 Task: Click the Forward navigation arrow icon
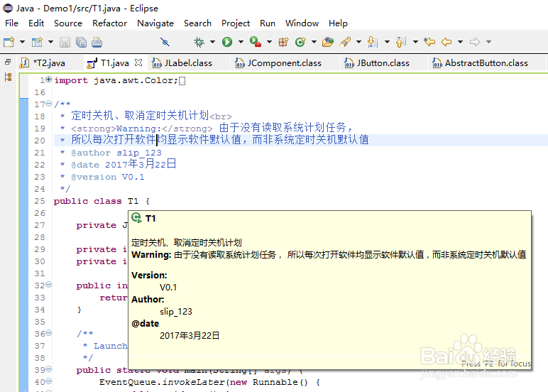coord(475,43)
